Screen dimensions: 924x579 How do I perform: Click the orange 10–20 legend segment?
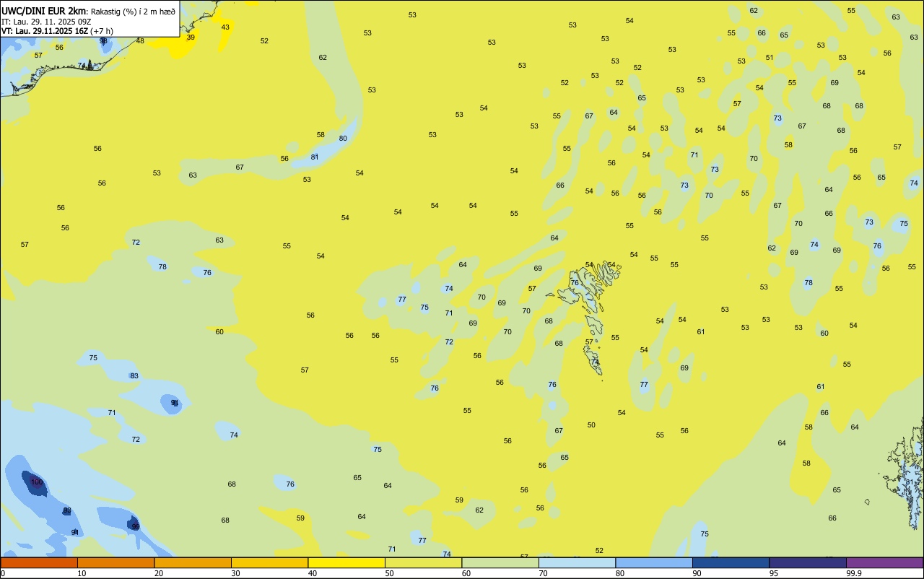click(115, 562)
